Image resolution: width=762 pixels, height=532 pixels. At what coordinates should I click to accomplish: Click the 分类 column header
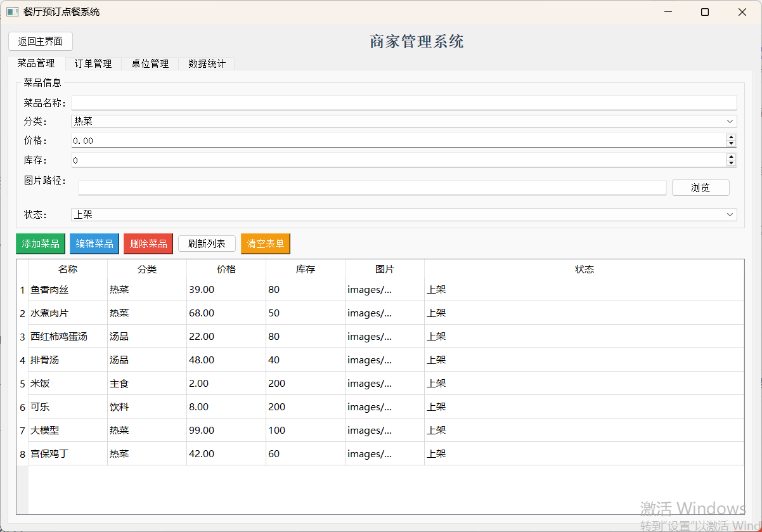coord(147,269)
